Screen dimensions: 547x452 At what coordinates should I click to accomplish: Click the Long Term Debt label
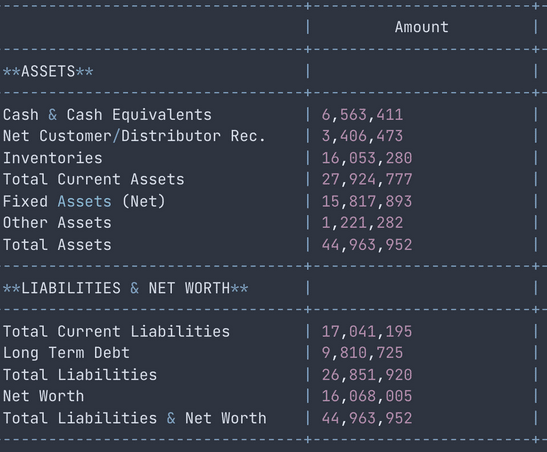pyautogui.click(x=66, y=353)
